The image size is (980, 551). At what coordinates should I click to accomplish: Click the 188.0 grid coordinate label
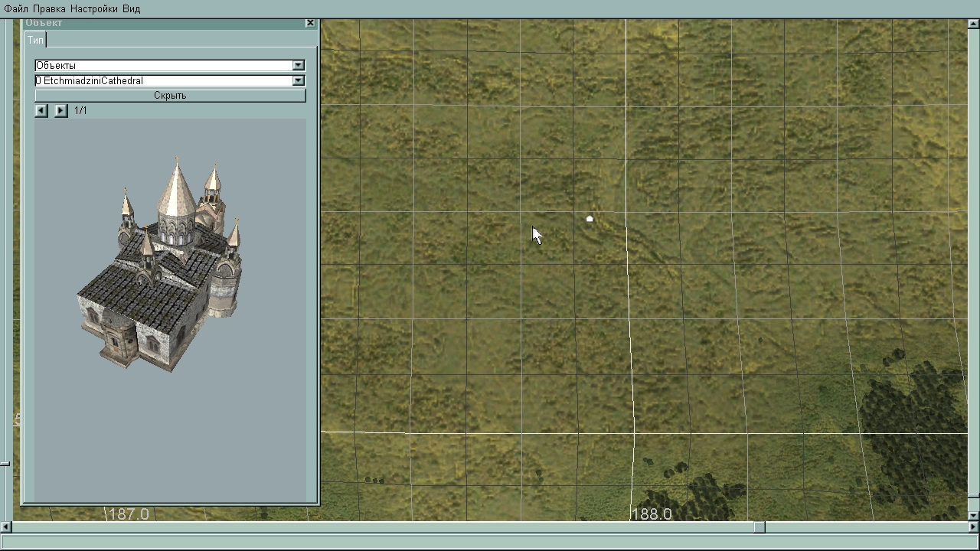tap(651, 514)
